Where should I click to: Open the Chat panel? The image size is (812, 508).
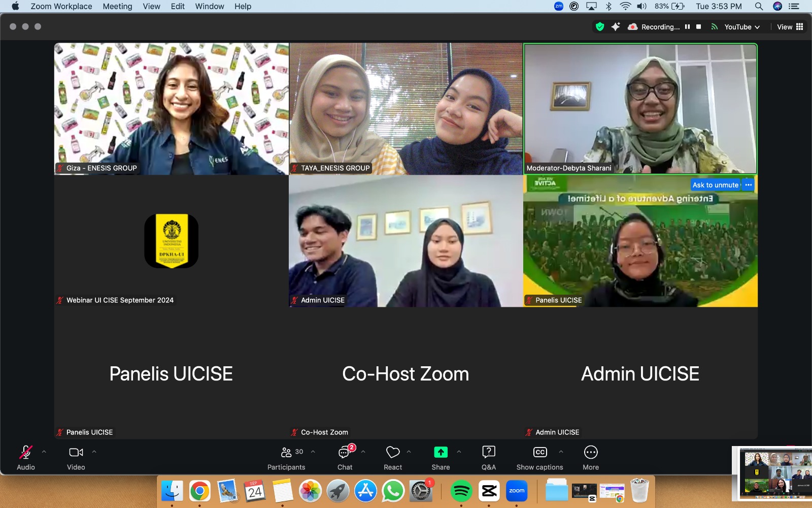[x=345, y=453]
